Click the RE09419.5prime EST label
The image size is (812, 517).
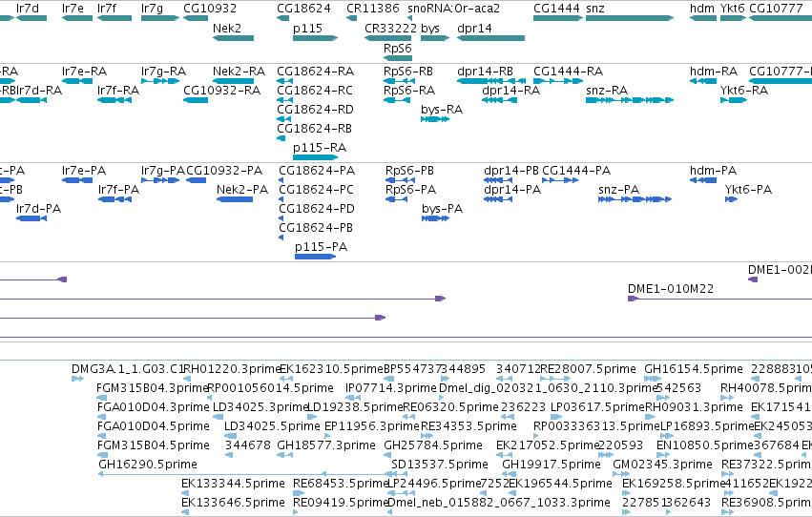(x=341, y=503)
